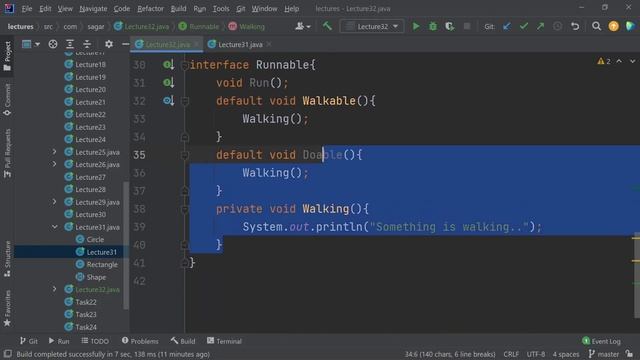Show Git history clock icon
Viewport: 640px width, 360px height.
coord(558,27)
